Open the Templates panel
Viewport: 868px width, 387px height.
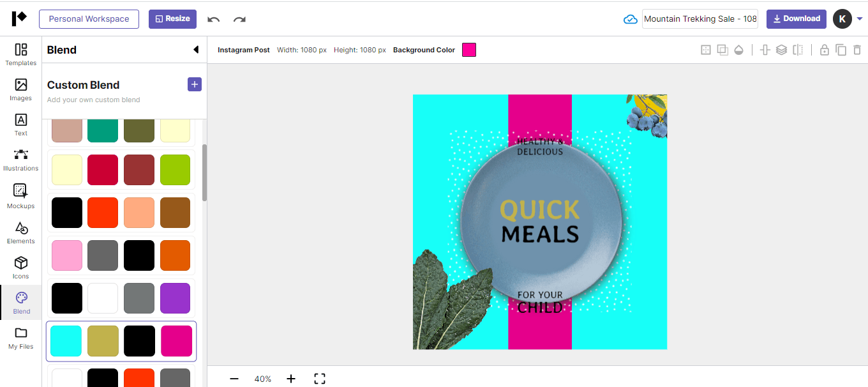coord(21,54)
